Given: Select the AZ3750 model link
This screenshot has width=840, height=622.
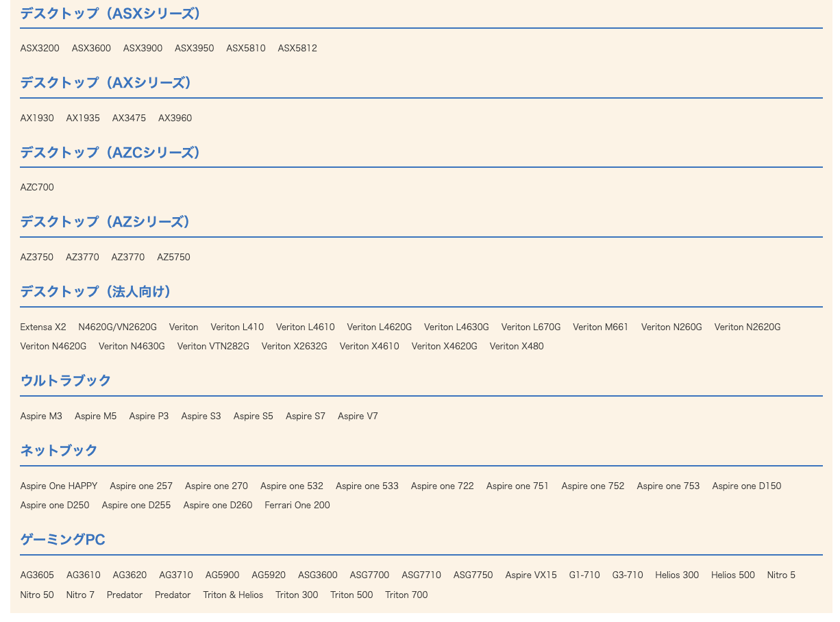Looking at the screenshot, I should [x=37, y=257].
